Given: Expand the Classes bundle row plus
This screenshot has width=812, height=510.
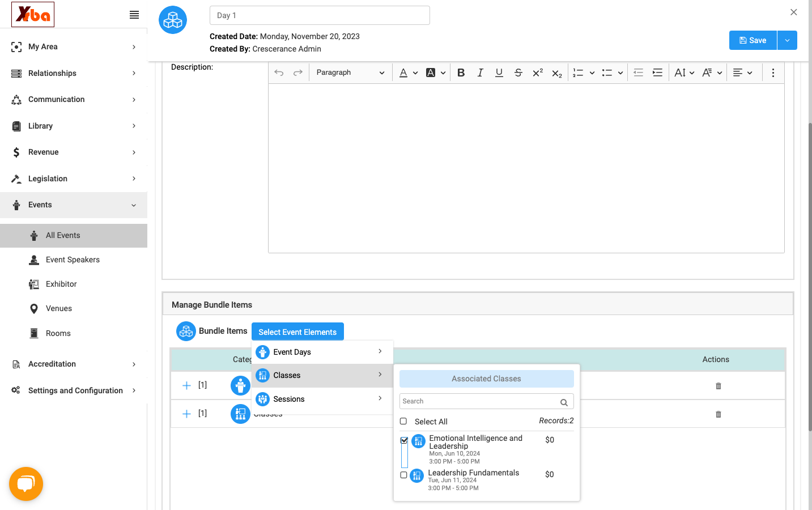Looking at the screenshot, I should [x=186, y=414].
